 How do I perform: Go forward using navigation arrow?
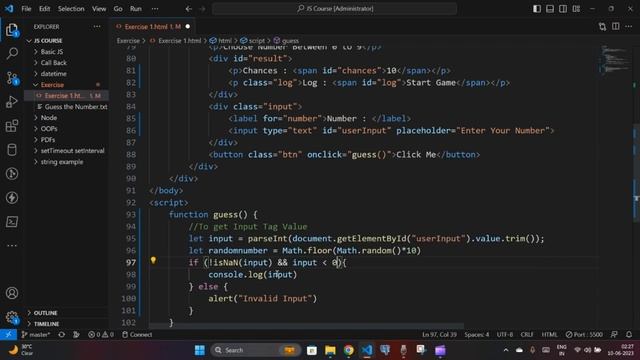click(202, 9)
